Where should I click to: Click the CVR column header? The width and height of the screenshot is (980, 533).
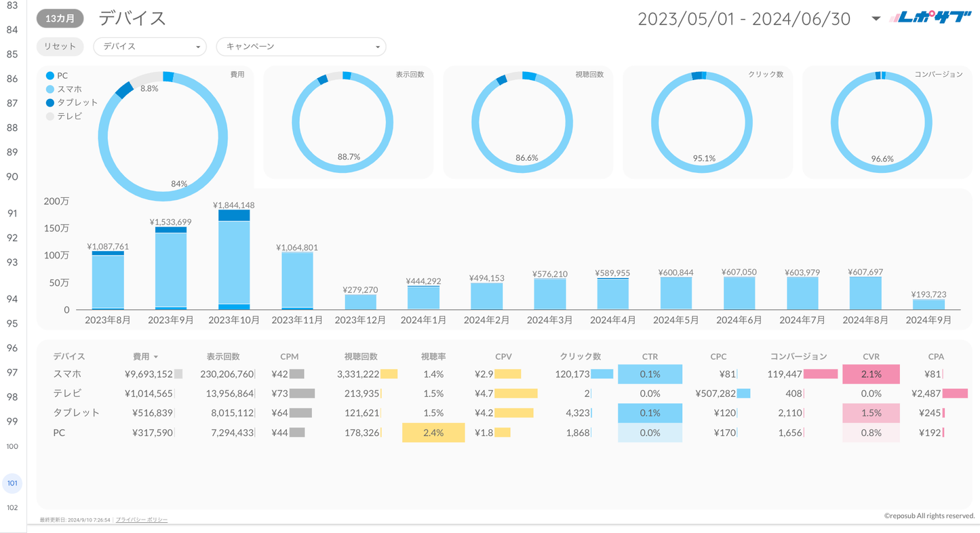pyautogui.click(x=871, y=356)
